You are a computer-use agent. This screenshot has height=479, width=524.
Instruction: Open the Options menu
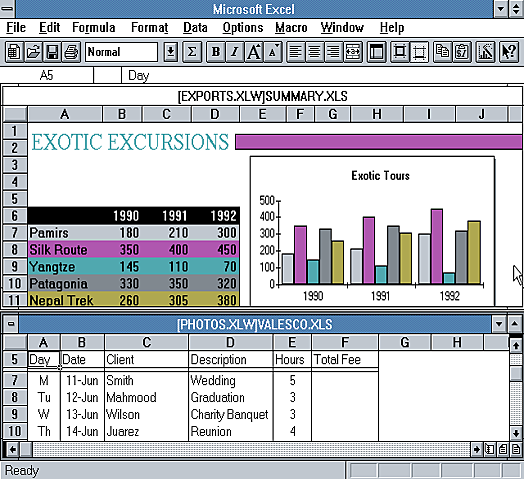243,28
